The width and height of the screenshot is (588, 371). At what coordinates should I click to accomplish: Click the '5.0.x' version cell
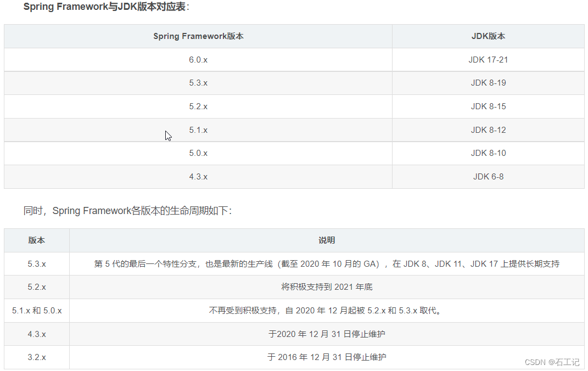tap(198, 153)
